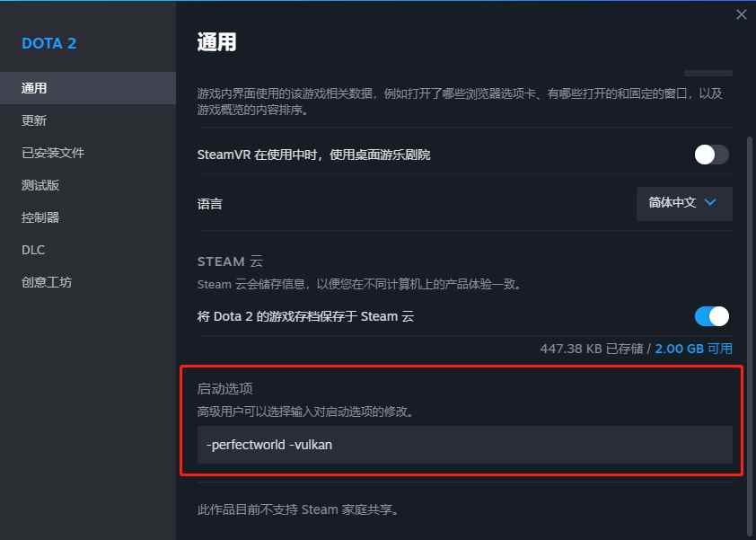Click the vertical scrollbar of settings panel
The width and height of the screenshot is (756, 540).
pyautogui.click(x=750, y=338)
